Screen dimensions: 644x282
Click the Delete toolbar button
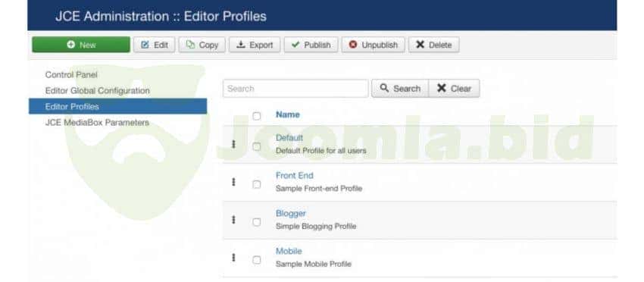point(433,45)
